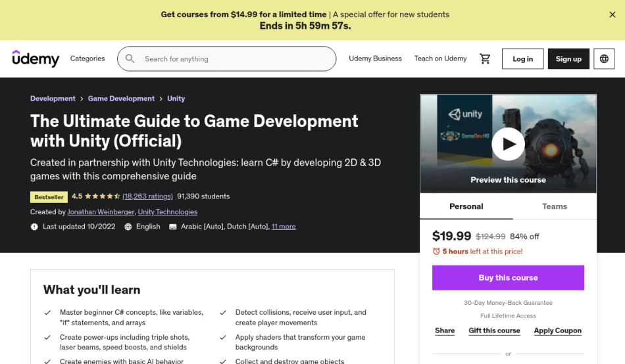Click the original price $124.99 text

click(490, 237)
